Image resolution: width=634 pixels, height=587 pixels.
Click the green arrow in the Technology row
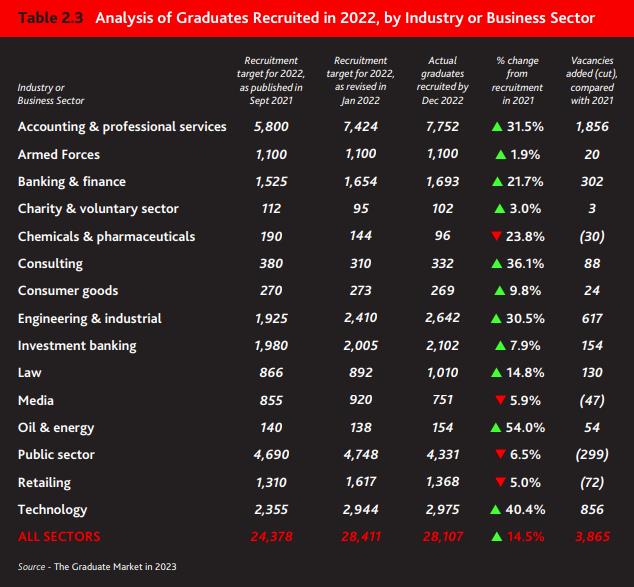pos(495,509)
